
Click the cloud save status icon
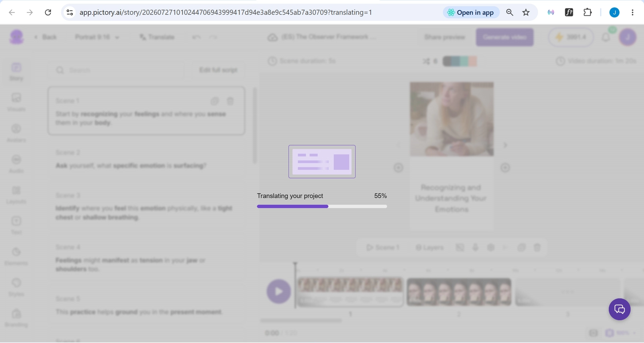point(272,37)
